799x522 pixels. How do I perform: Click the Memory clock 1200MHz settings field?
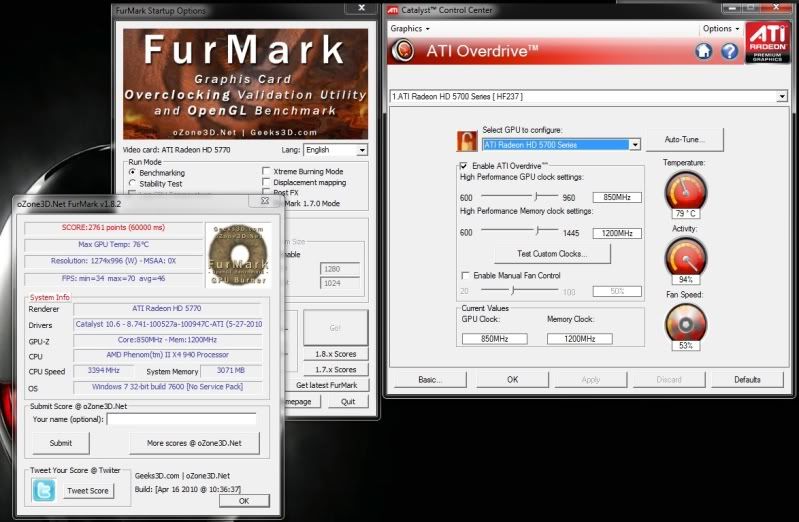(617, 233)
